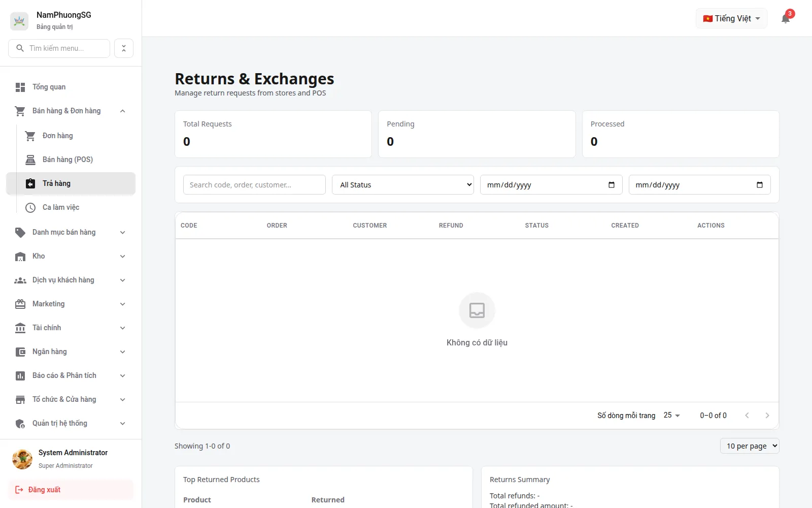Click the Tổ chức & Cửa hàng store icon
This screenshot has width=812, height=508.
point(20,400)
